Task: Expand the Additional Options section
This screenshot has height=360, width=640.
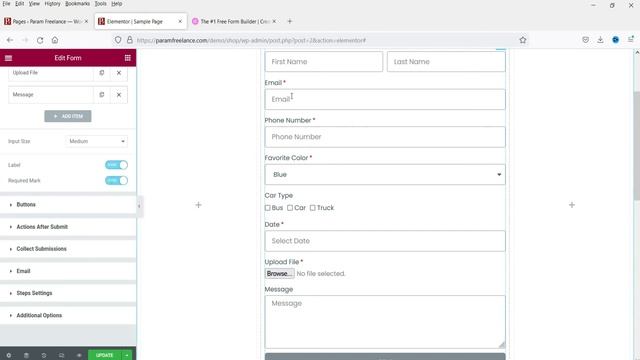Action: point(68,315)
